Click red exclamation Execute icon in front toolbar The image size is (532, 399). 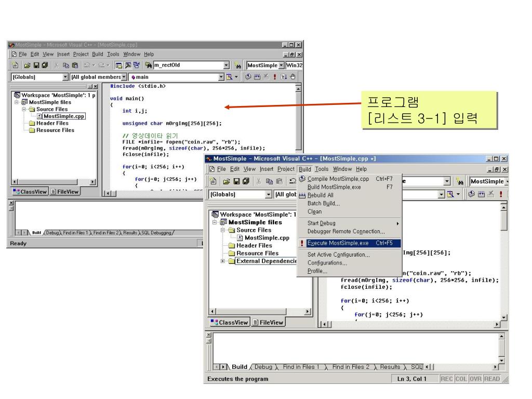click(x=501, y=194)
